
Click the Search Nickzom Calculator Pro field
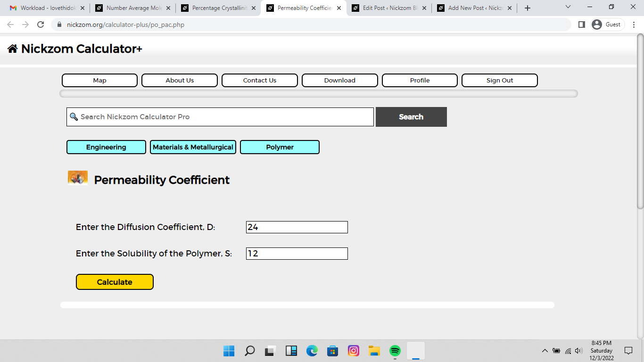pos(220,117)
